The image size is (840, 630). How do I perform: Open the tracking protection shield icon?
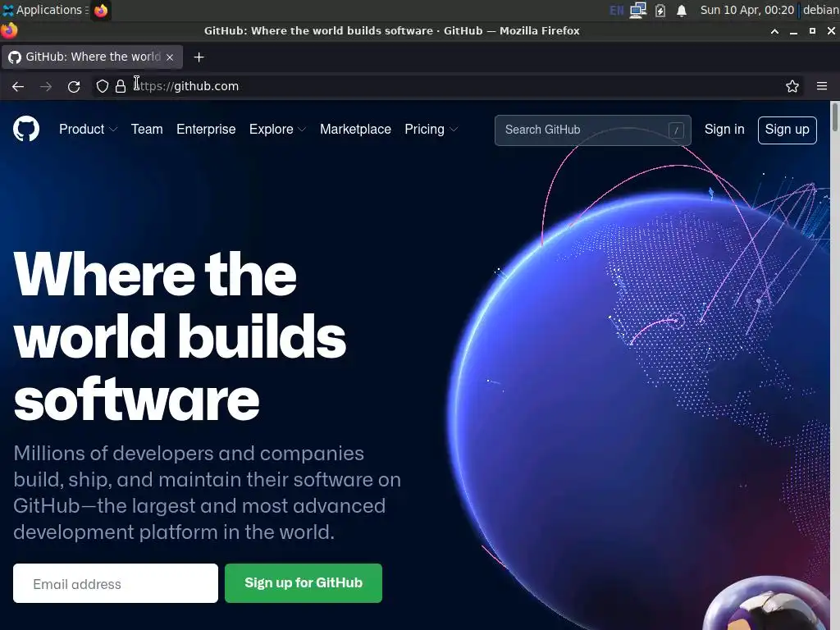pos(103,86)
